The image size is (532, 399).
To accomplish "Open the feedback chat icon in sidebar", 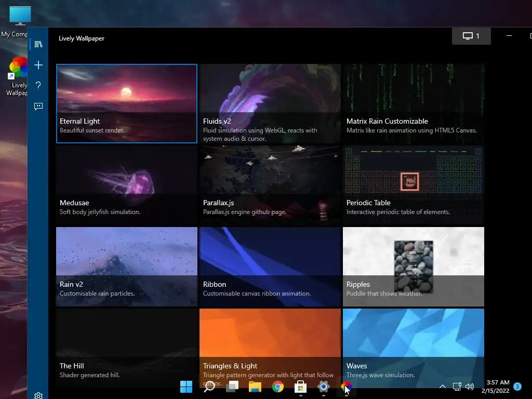I will (38, 106).
